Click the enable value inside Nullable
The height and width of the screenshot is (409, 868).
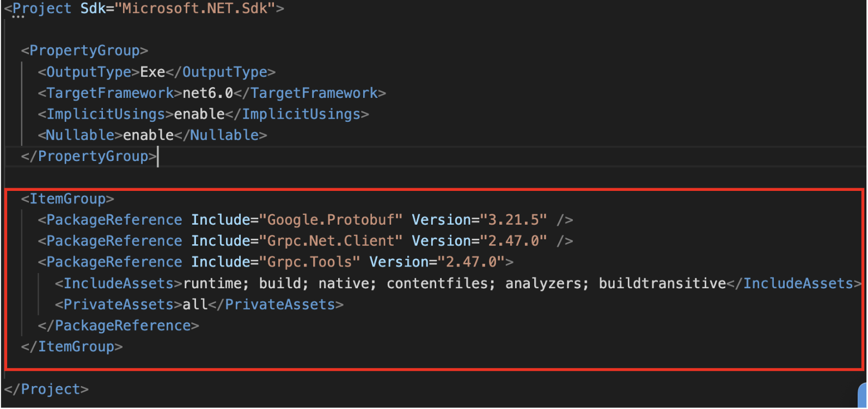(x=148, y=135)
